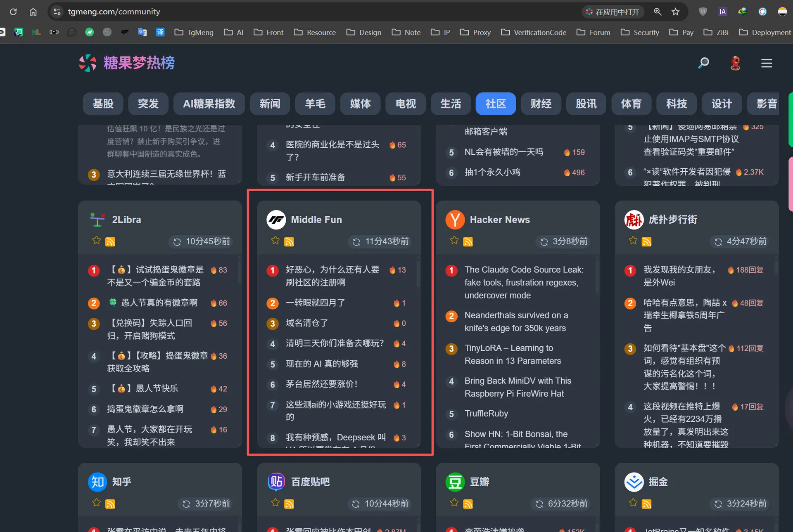
Task: Switch to the 科技 tab
Action: click(676, 104)
